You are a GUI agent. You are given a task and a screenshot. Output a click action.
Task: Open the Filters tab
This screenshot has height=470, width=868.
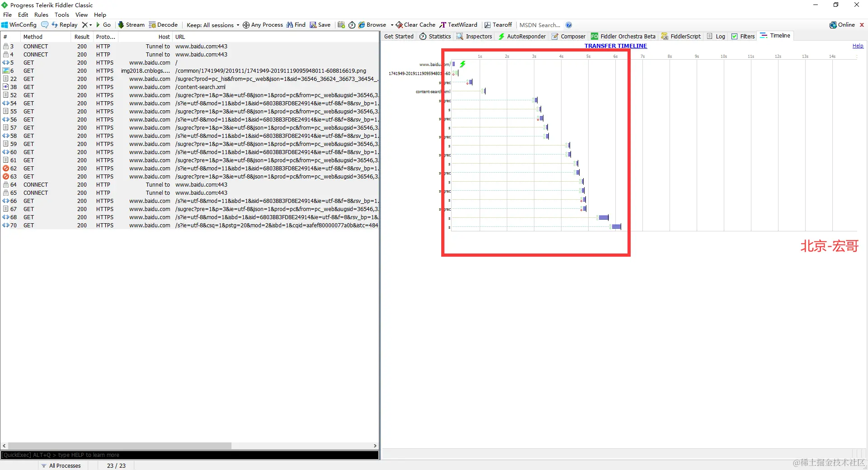click(x=743, y=36)
